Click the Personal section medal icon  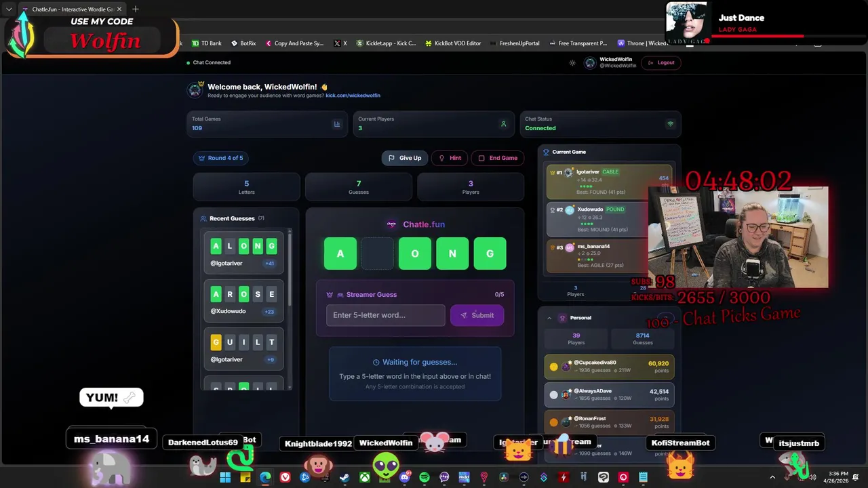pos(562,318)
